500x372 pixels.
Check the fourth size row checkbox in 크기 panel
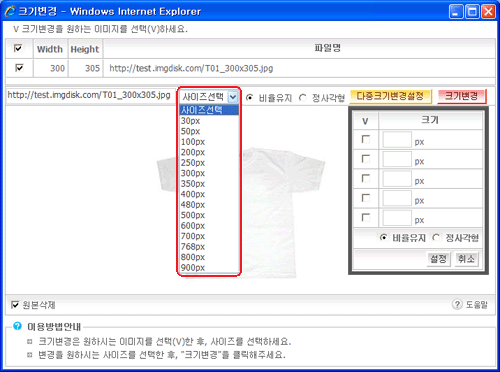[x=366, y=198]
